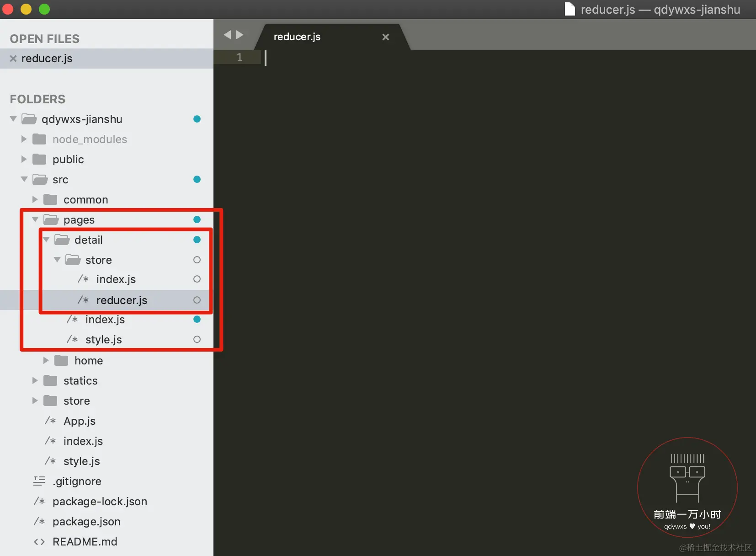Click the README.md markup file icon
756x556 pixels.
pyautogui.click(x=39, y=542)
